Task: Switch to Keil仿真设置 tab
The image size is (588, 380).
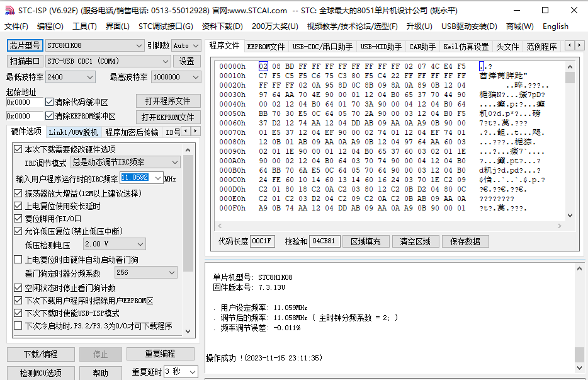Action: coord(466,47)
